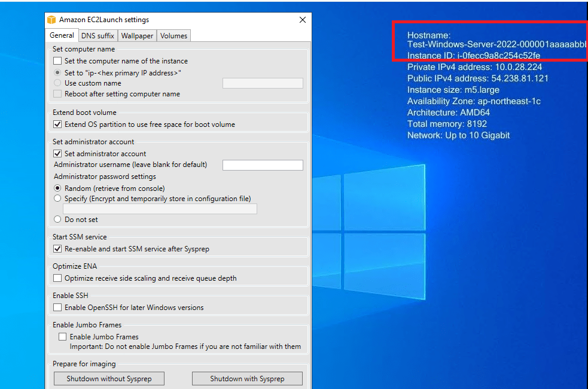This screenshot has width=588, height=389.
Task: Click the Instance ID text on wallpaper
Action: pyautogui.click(x=474, y=56)
